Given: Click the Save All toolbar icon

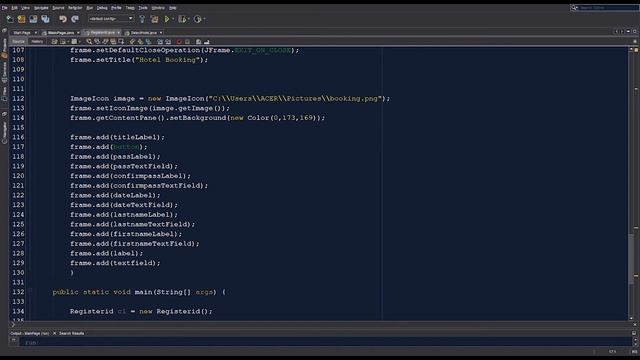Looking at the screenshot, I should [45, 19].
